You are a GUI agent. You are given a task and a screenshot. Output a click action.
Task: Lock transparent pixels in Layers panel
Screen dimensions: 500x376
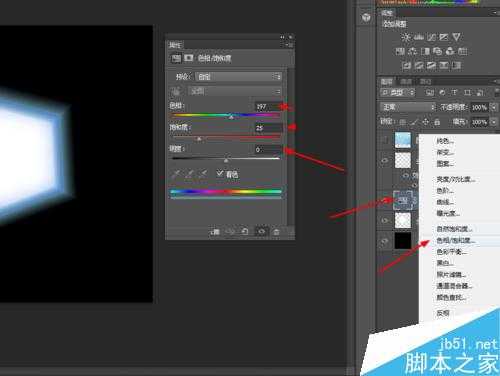[x=403, y=122]
